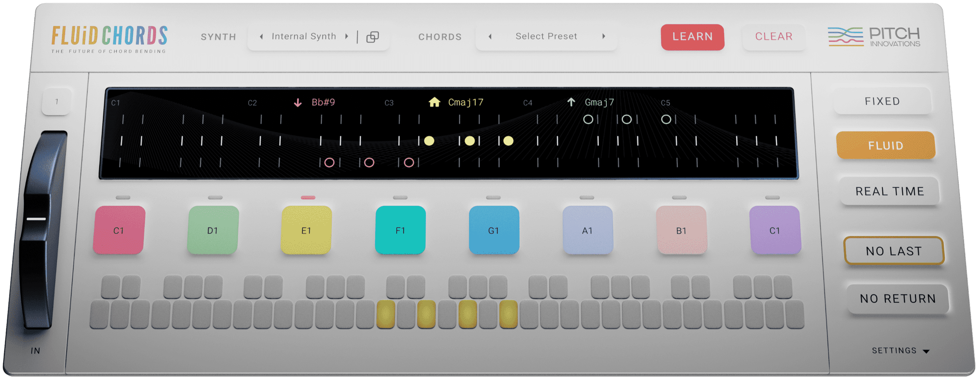
Task: Go to previous chord preset arrow
Action: 490,37
